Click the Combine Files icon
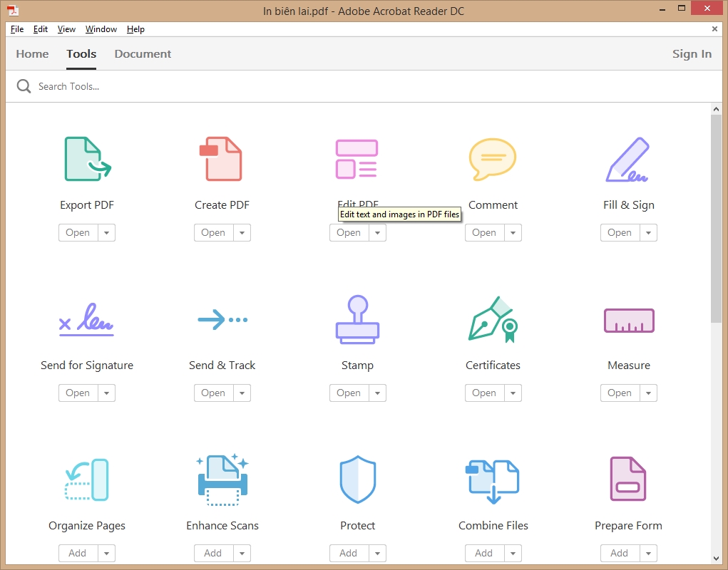Viewport: 728px width, 570px height. point(493,481)
